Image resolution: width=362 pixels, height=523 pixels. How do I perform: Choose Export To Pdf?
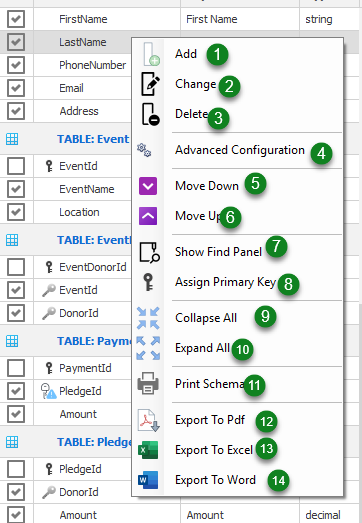(x=210, y=420)
